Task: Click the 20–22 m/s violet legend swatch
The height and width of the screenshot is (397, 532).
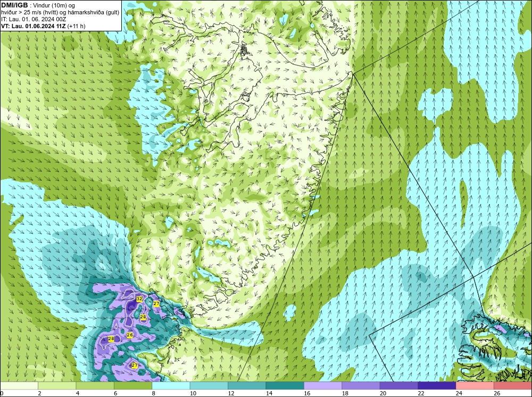Action: tap(399, 385)
